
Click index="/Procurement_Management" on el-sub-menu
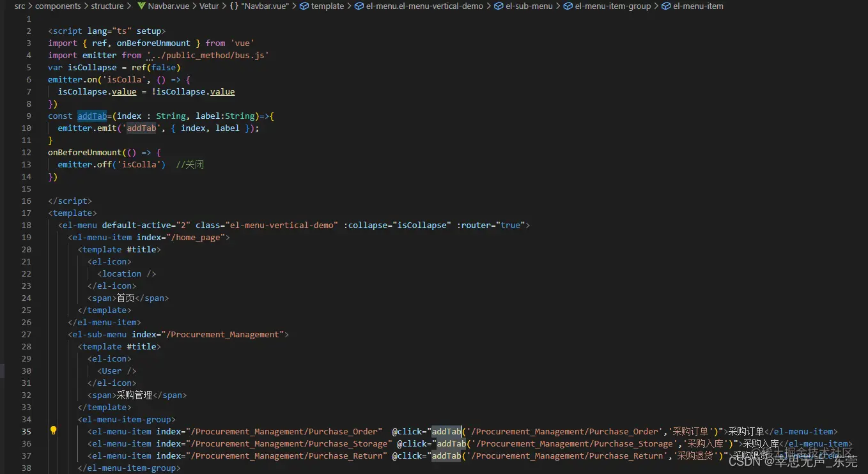(208, 334)
